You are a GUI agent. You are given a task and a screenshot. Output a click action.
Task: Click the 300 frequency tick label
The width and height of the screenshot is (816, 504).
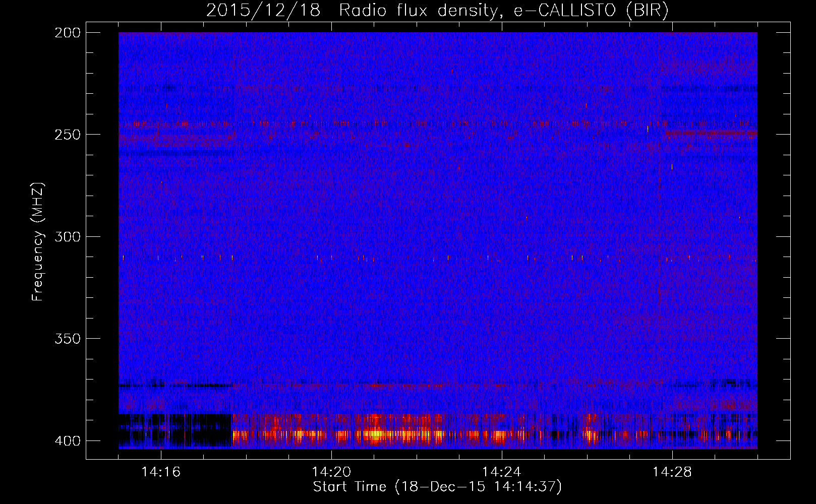coord(68,236)
